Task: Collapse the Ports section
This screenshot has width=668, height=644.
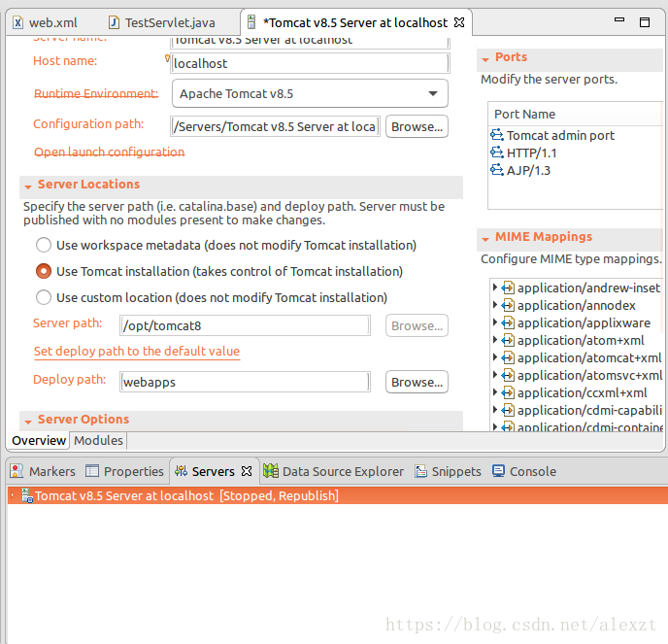Action: click(x=485, y=59)
